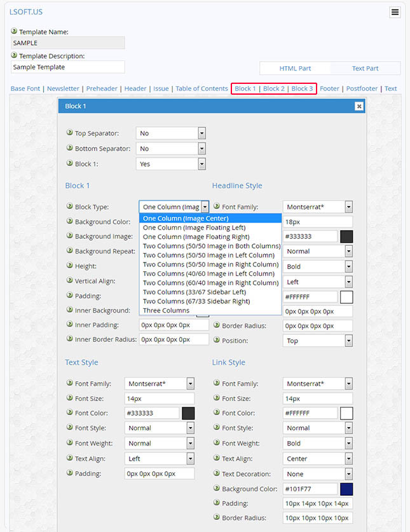This screenshot has width=410, height=532.
Task: Click help icon next to Background Repeat
Action: click(69, 250)
